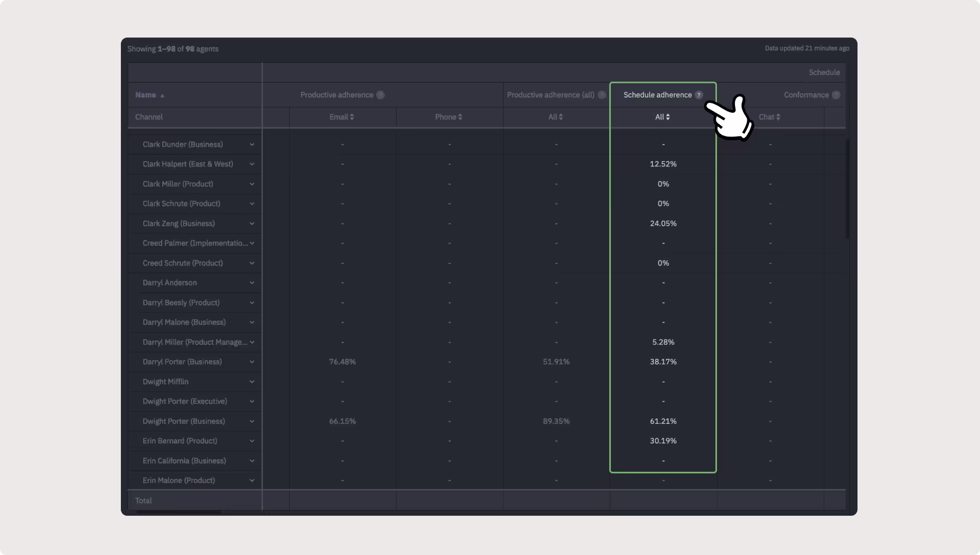
Task: Click 24.05% schedule adherence value
Action: click(x=663, y=224)
